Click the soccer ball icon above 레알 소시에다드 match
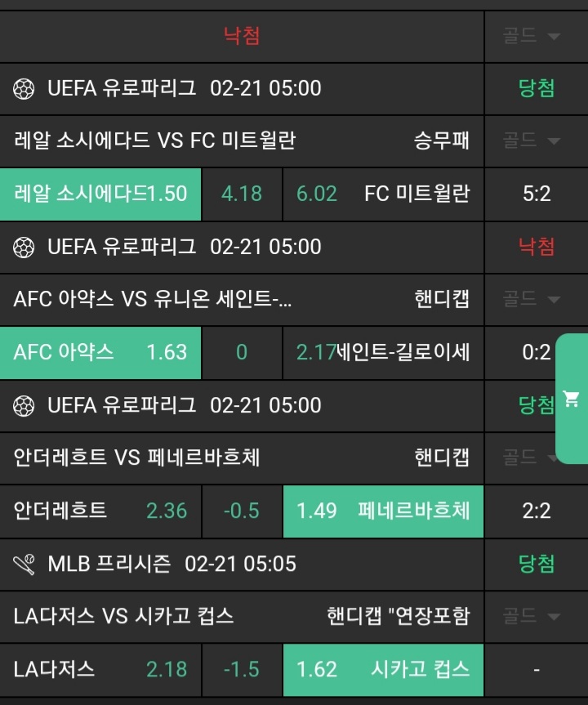Image resolution: width=588 pixels, height=705 pixels. coord(24,88)
